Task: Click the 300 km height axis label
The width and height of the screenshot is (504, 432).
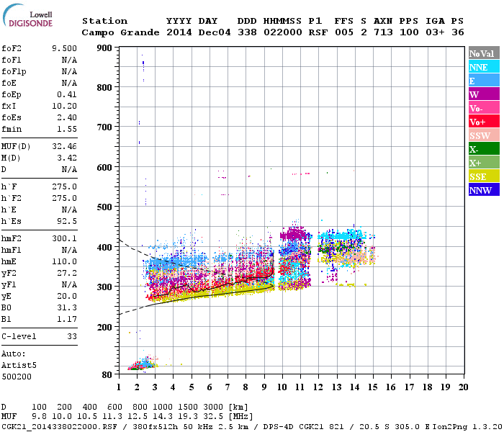Action: coord(104,287)
